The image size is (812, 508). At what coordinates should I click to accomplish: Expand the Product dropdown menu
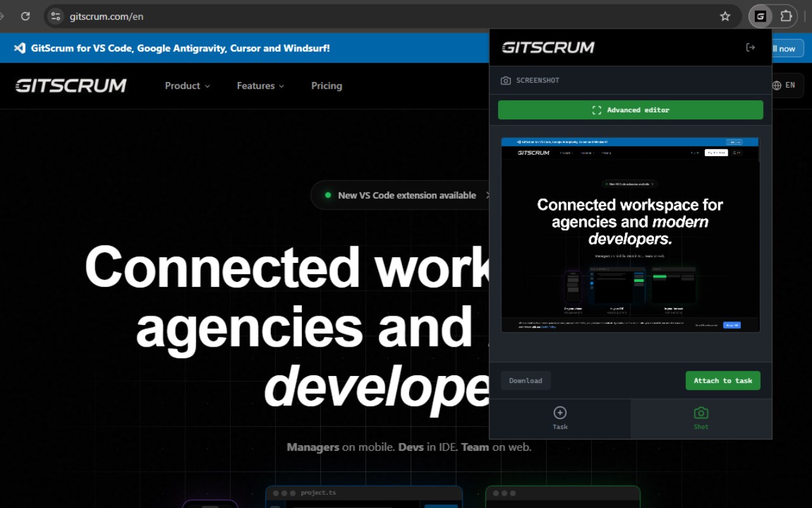tap(187, 86)
